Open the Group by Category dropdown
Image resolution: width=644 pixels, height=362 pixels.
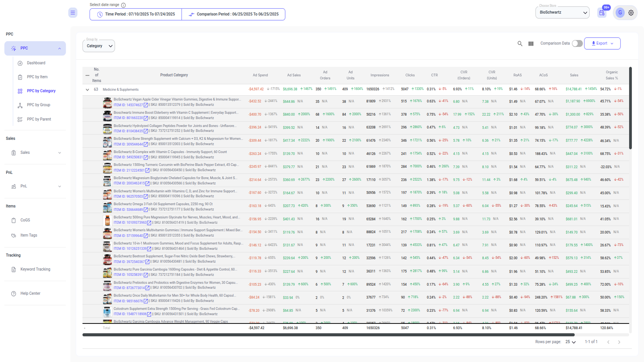(99, 46)
